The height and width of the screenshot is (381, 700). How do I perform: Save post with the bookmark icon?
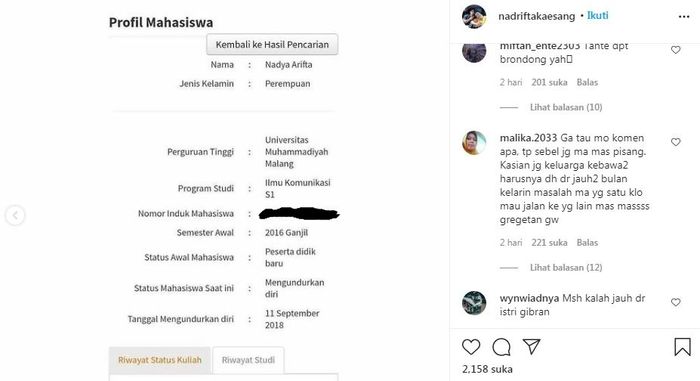(x=682, y=347)
